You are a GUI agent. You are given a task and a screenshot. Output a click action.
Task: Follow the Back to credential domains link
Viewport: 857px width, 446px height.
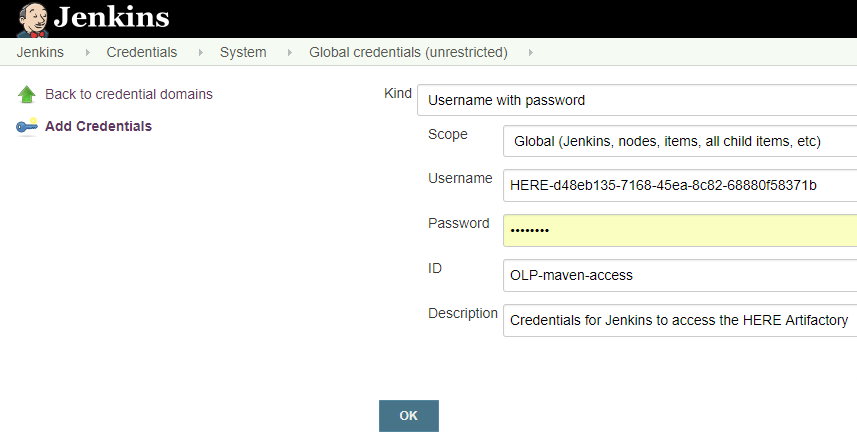pos(129,94)
